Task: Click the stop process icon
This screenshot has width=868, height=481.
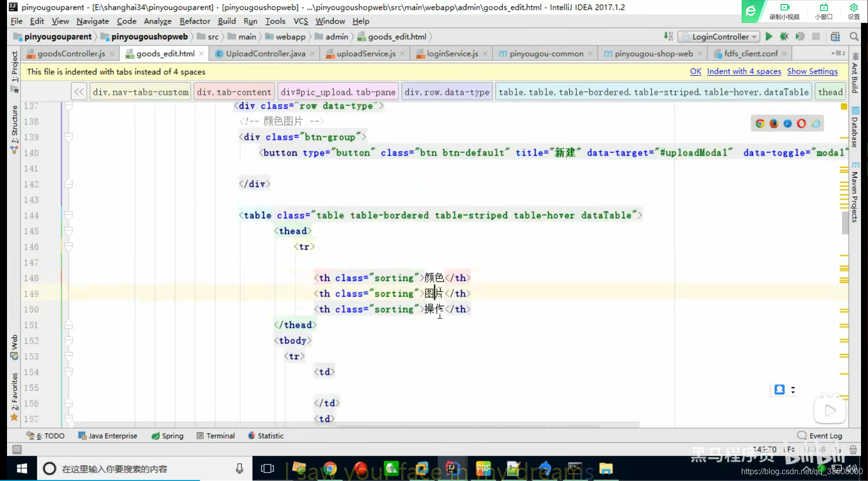Action: pos(816,36)
